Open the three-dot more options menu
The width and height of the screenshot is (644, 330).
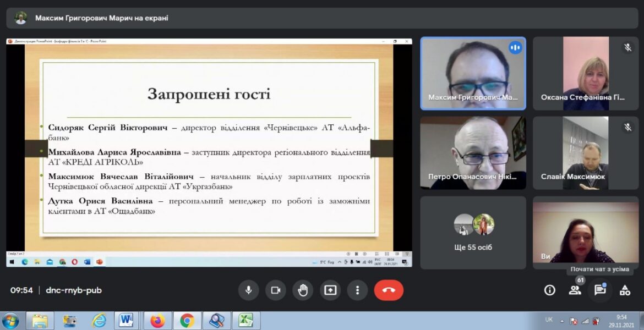pos(357,290)
